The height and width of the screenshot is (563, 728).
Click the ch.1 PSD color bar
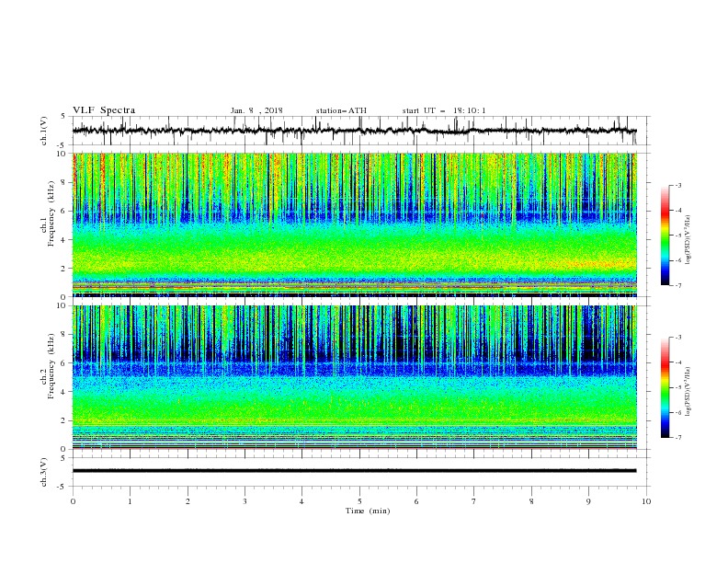click(x=665, y=236)
